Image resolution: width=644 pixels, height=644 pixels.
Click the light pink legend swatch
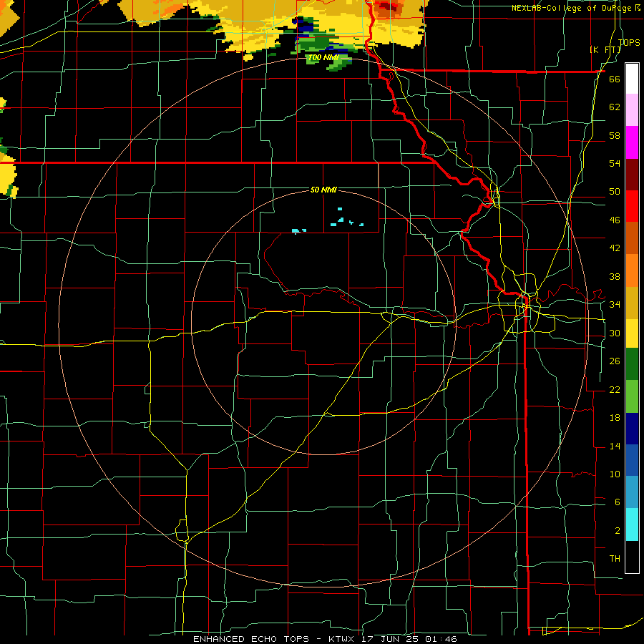pyautogui.click(x=632, y=110)
